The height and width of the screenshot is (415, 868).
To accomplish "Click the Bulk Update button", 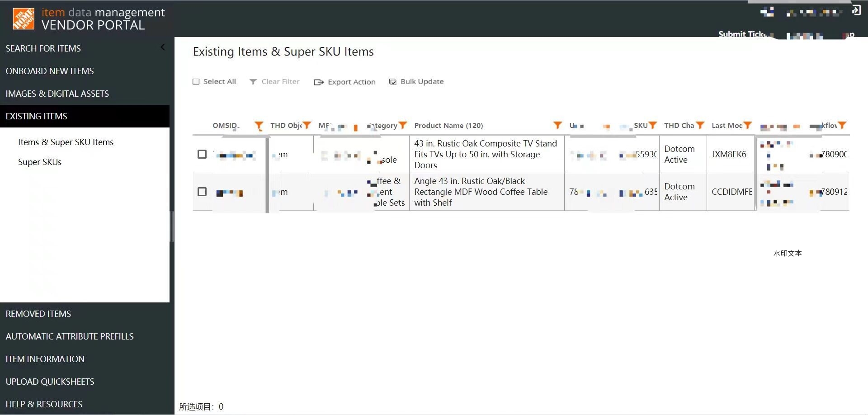I will [416, 82].
